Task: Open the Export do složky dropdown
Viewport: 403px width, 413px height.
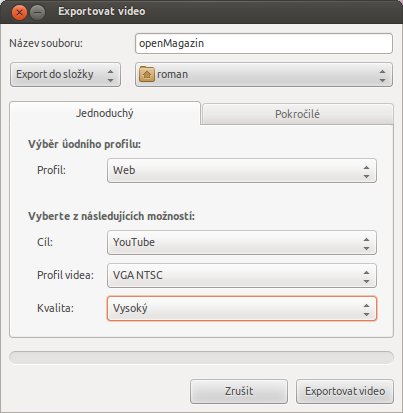Action: click(65, 75)
